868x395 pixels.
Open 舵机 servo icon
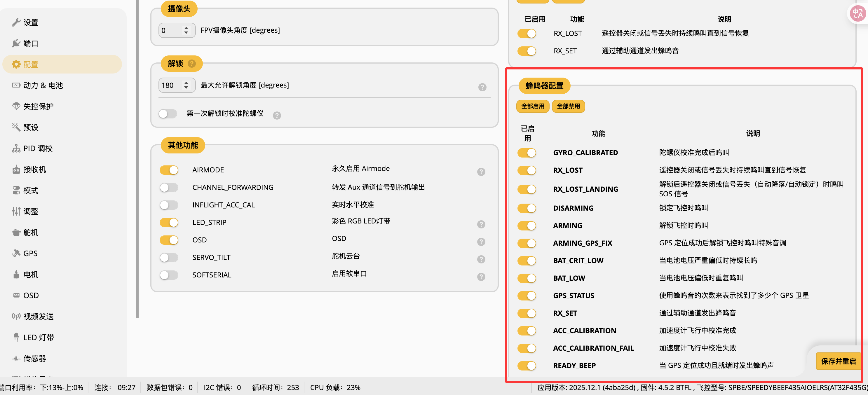tap(16, 232)
